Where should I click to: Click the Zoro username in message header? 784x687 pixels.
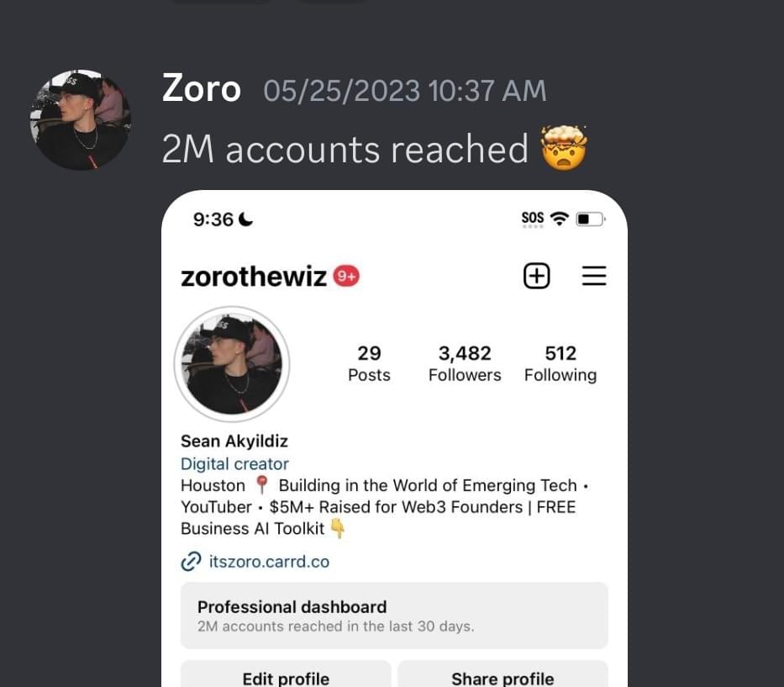point(202,89)
